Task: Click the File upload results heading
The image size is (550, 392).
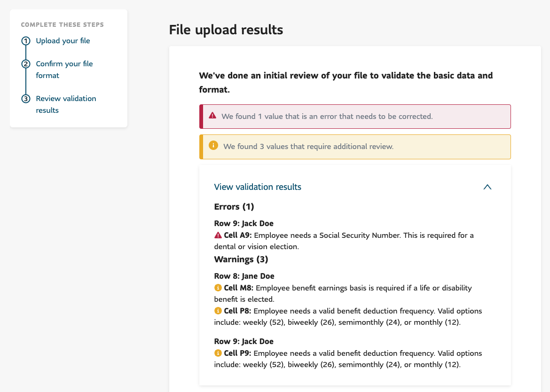Action: point(226,30)
